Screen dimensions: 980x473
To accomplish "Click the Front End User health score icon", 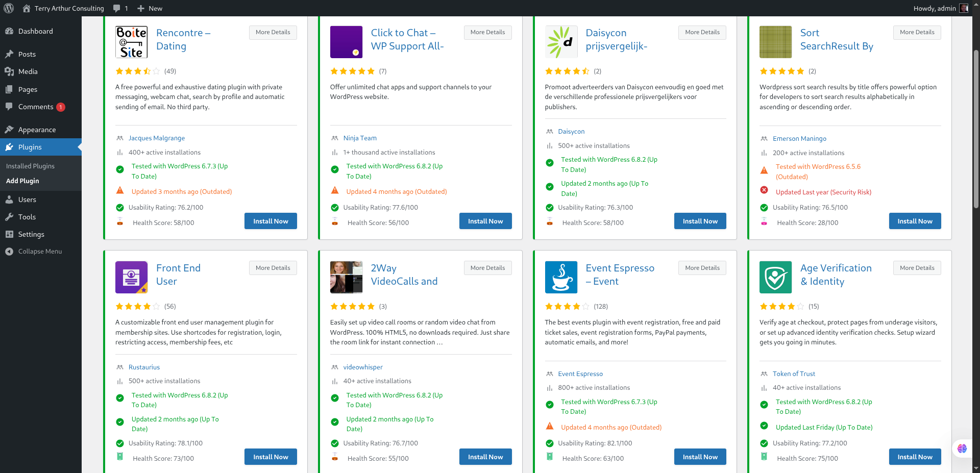I will [x=120, y=456].
